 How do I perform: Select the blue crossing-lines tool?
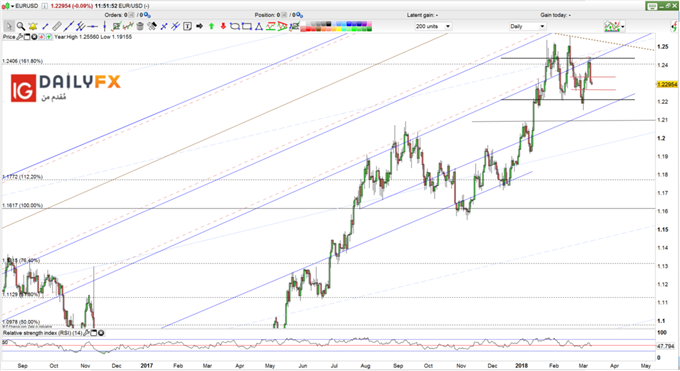[x=163, y=26]
